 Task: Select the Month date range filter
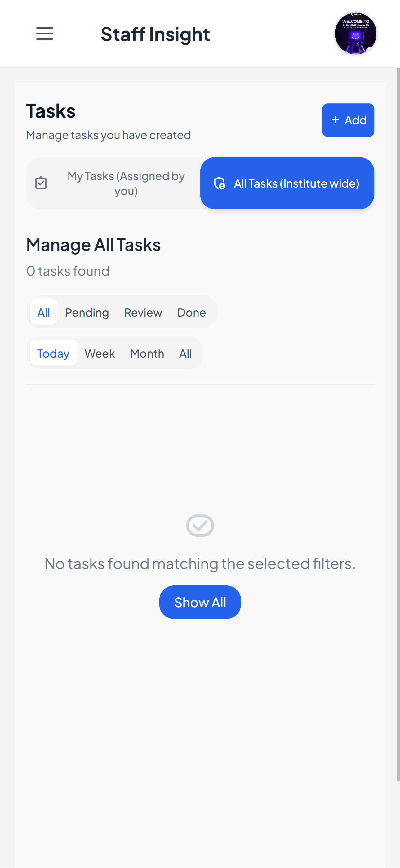(147, 353)
